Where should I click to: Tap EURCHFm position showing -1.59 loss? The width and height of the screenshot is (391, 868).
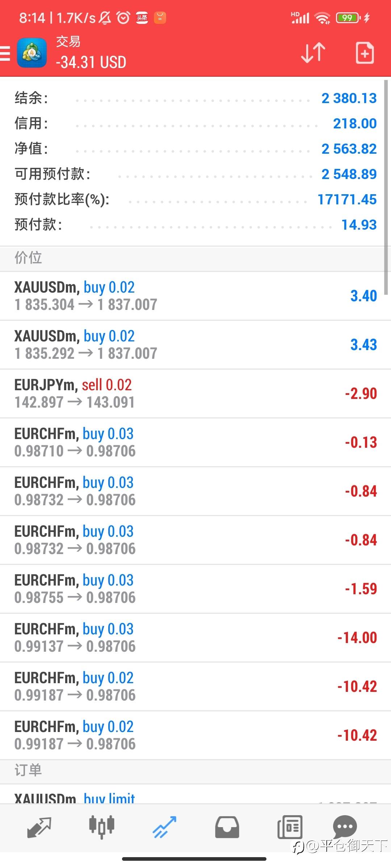coord(195,589)
